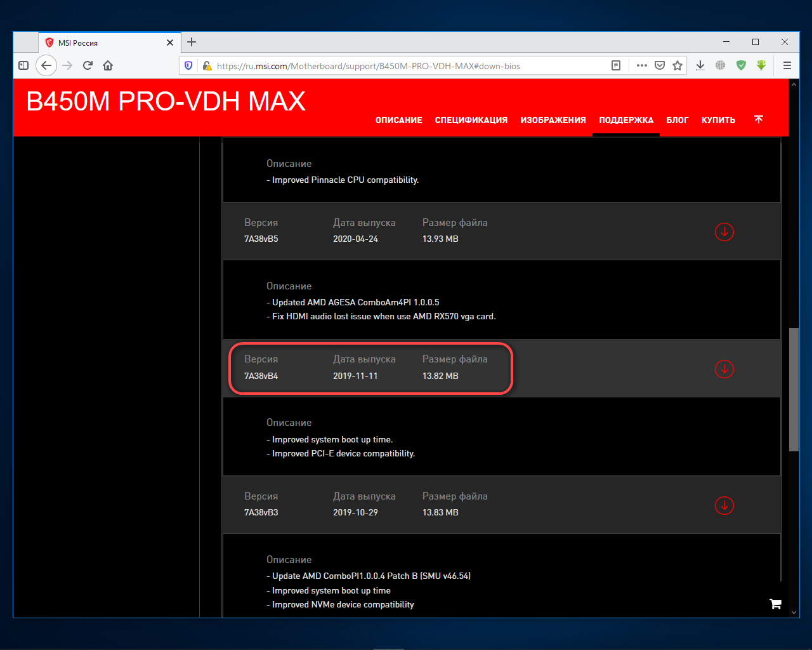Screen dimensions: 812x650
Task: Reload the current page
Action: (x=88, y=65)
